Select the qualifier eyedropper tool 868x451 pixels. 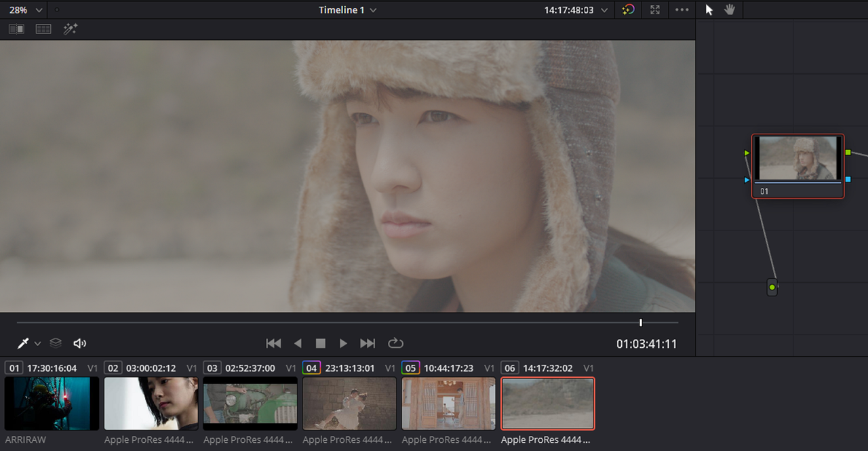pyautogui.click(x=23, y=343)
